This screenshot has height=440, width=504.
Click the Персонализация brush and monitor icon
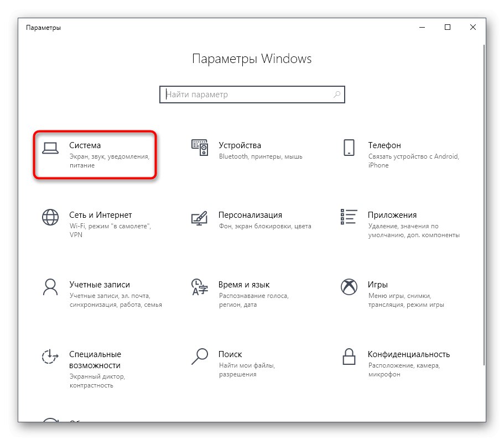click(199, 218)
